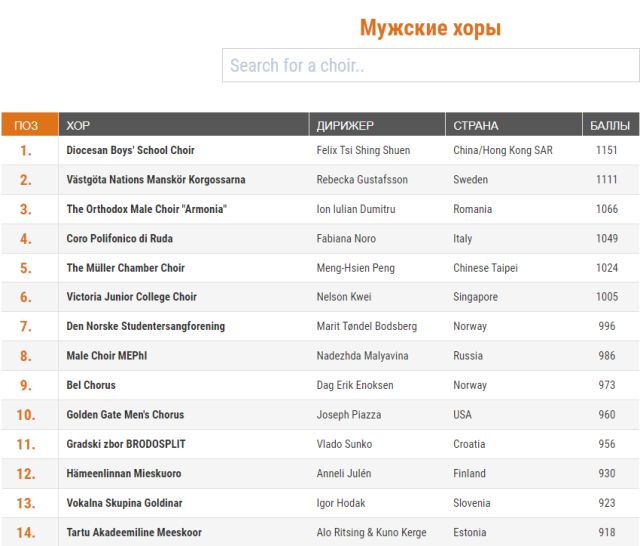The width and height of the screenshot is (640, 546).
Task: Select 'Vokalna Skupina Goldinar' entry
Action: point(124,503)
